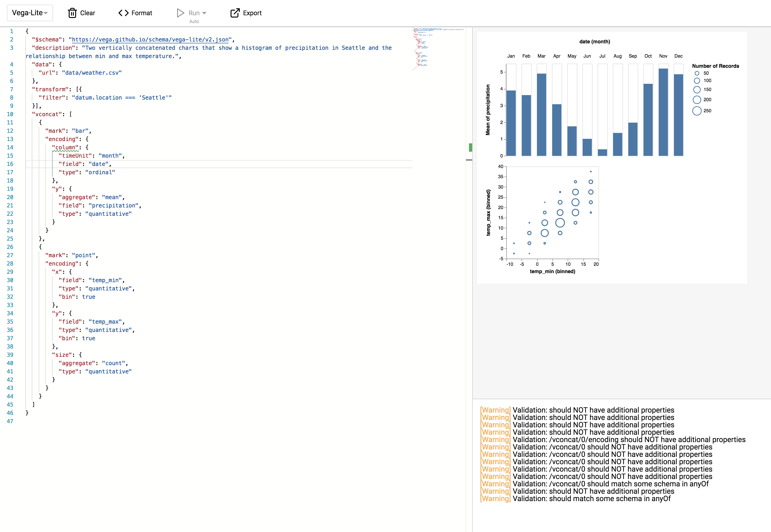Viewport: 771px width, 532px height.
Task: Select the Format angle-brackets icon
Action: coord(123,13)
